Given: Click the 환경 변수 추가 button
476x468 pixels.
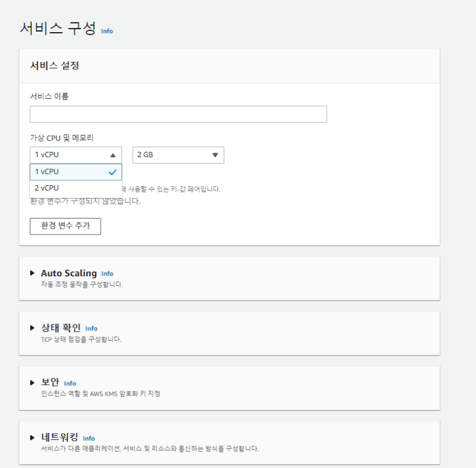Looking at the screenshot, I should click(65, 226).
